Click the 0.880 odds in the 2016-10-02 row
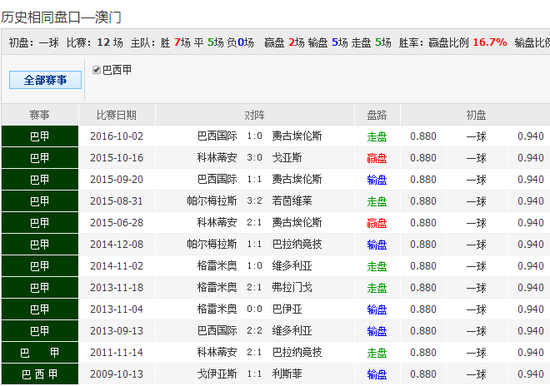 pos(423,136)
